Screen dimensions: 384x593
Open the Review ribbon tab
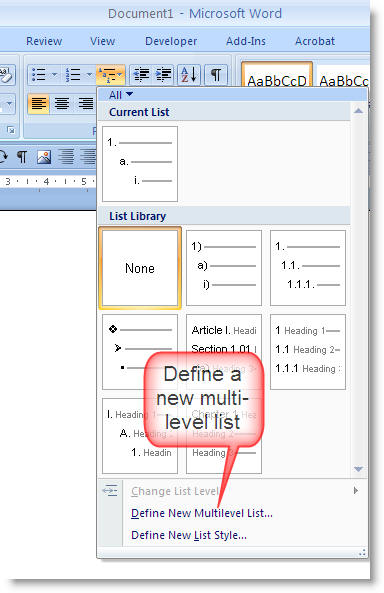[x=44, y=41]
